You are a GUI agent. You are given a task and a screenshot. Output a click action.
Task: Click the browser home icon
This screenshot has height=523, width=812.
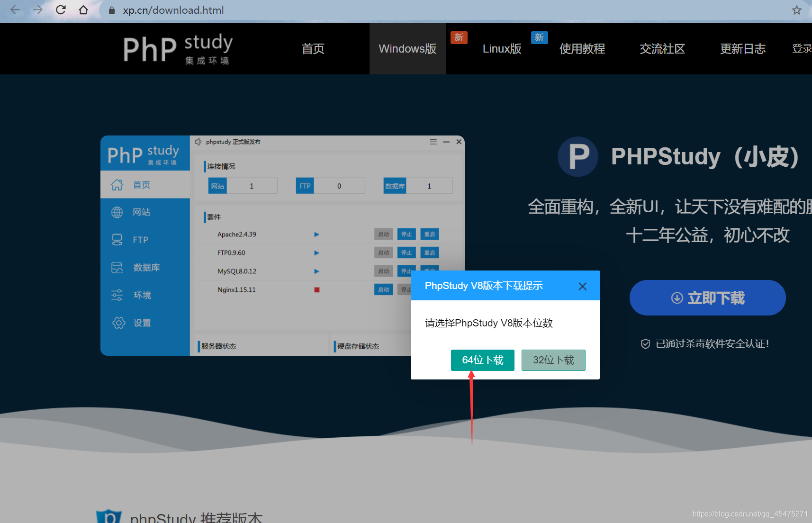[x=83, y=10]
